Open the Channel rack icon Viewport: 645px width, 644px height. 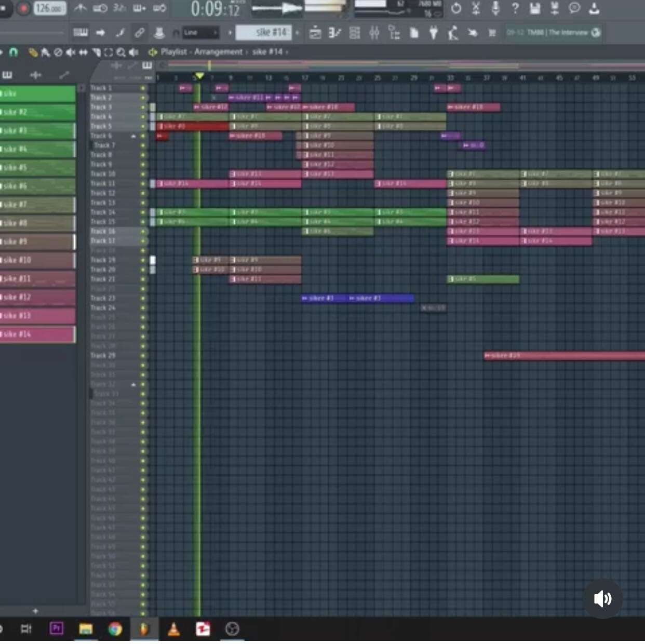(355, 33)
